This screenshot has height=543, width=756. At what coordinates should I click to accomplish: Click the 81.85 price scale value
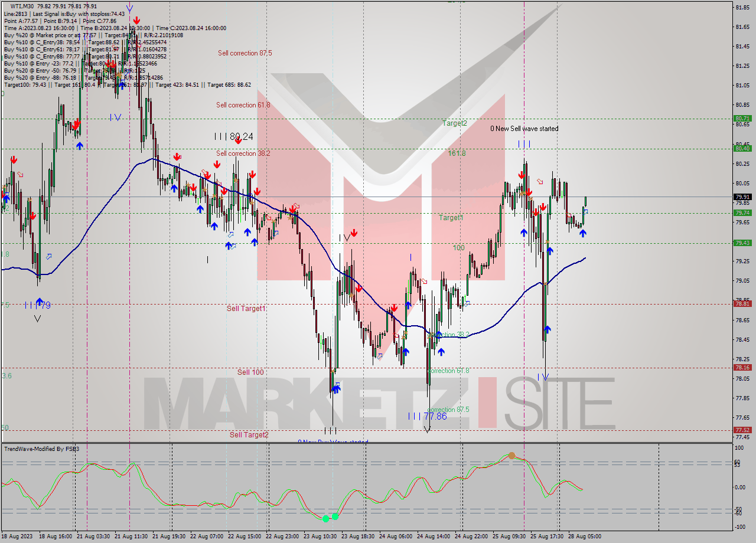(x=742, y=7)
